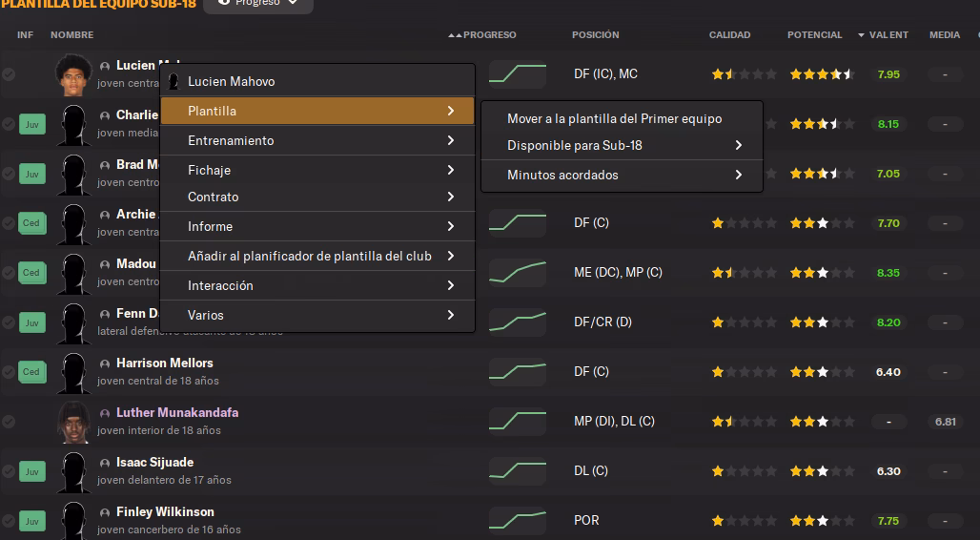Open the Plantilla submenu entry
The height and width of the screenshot is (540, 980).
[317, 111]
